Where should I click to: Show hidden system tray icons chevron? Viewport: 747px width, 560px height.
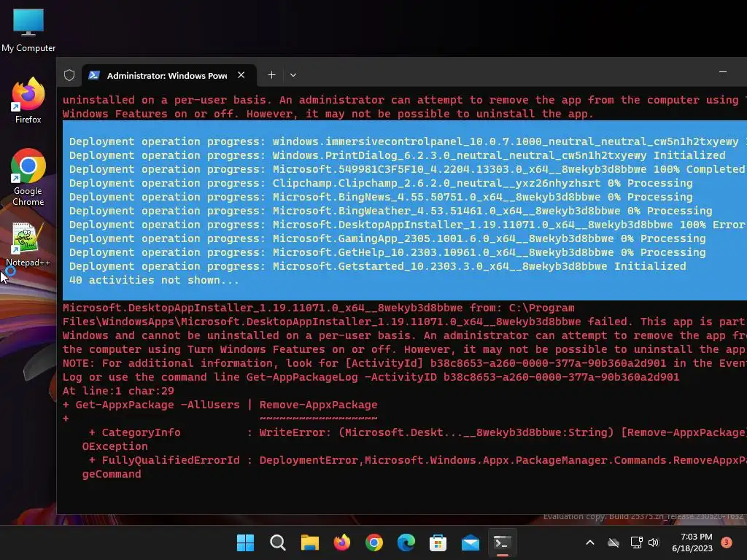(589, 542)
